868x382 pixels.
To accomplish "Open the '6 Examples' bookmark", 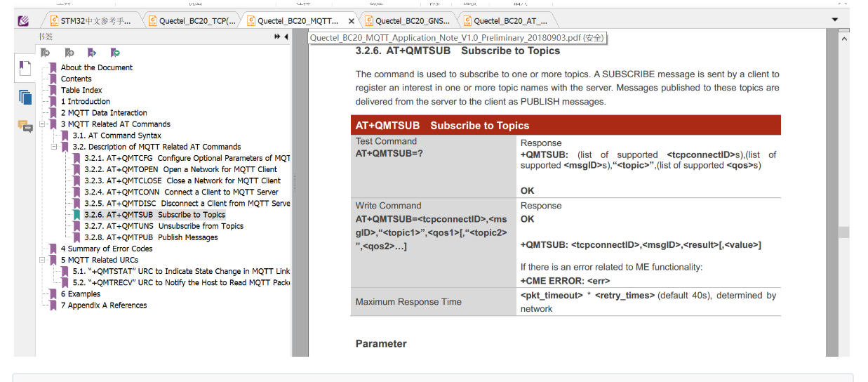I will (80, 294).
